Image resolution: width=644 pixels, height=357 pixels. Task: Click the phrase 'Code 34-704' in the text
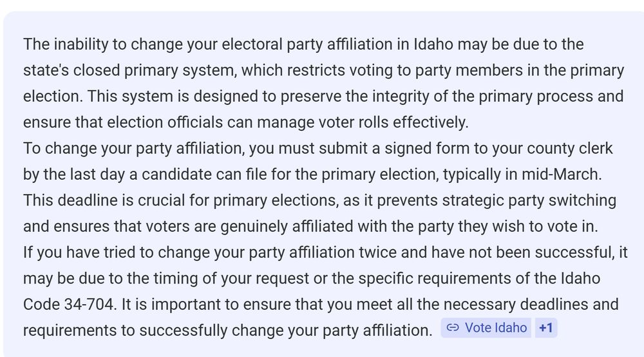(x=68, y=304)
